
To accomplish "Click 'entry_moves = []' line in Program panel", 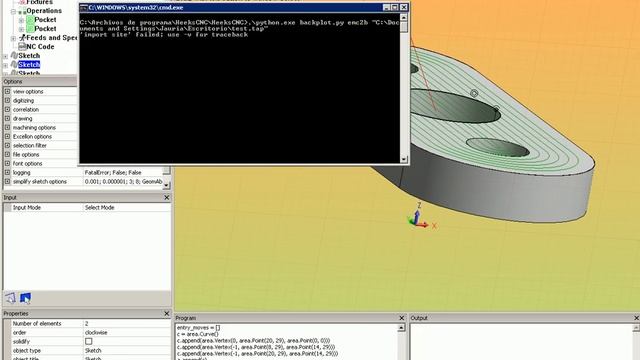I will click(x=198, y=327).
